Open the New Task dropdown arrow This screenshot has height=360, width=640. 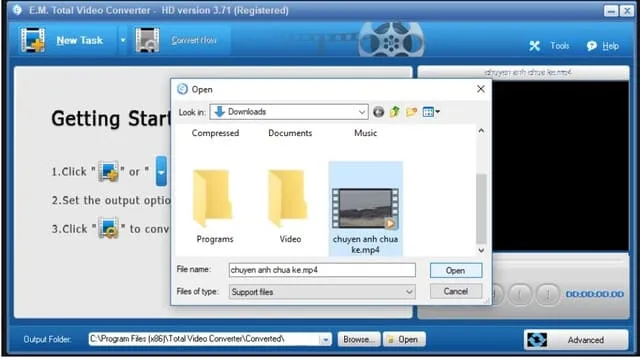(123, 40)
